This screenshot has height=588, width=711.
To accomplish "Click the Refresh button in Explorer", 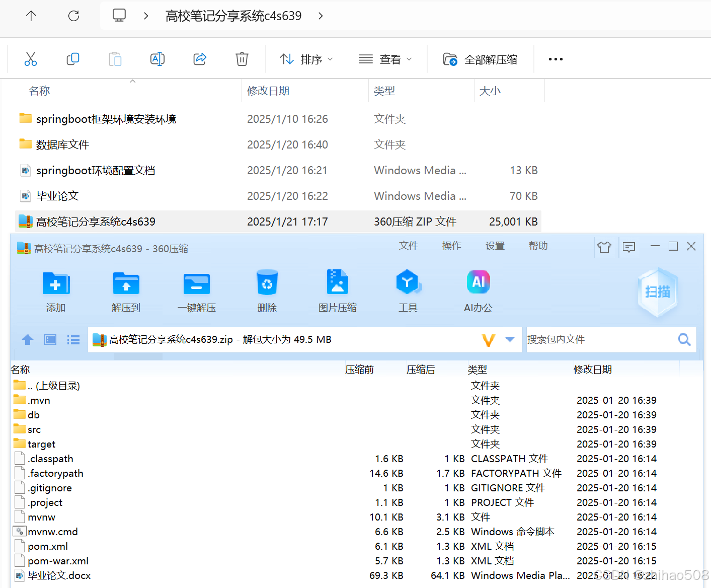I will tap(73, 16).
